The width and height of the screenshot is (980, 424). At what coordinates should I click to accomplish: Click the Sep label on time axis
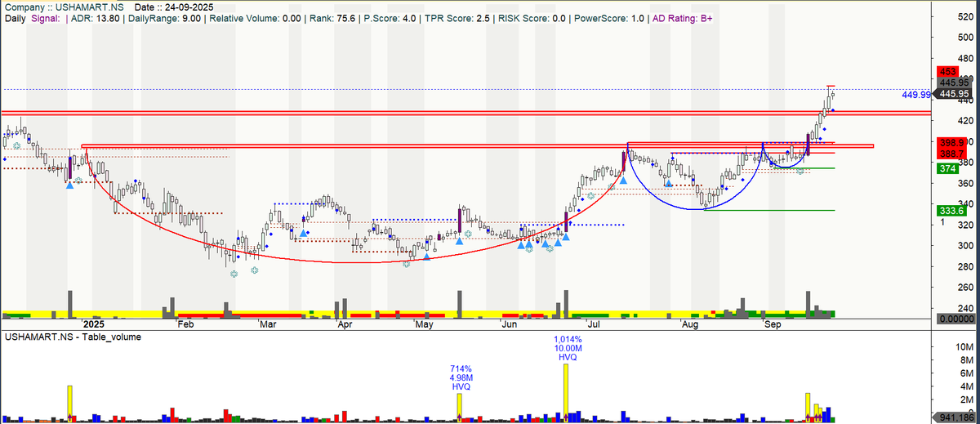[x=773, y=324]
